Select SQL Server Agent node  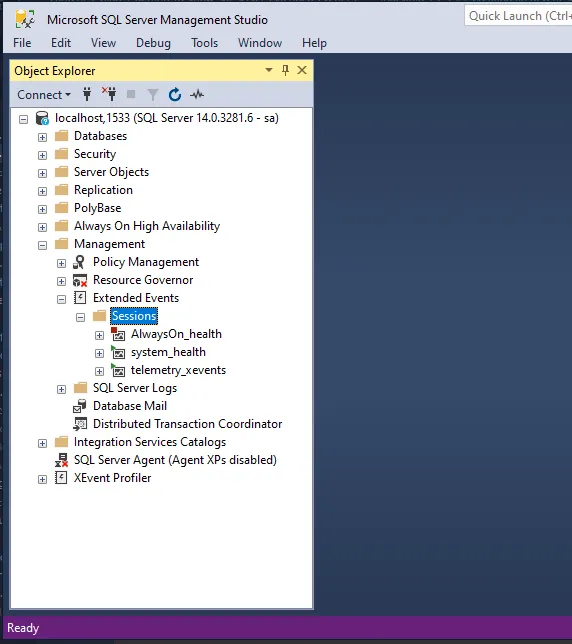click(x=175, y=460)
